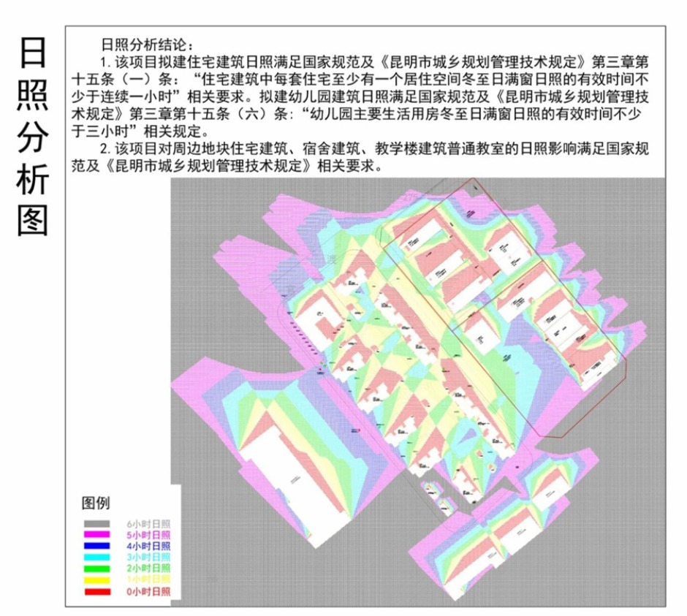Select the green 2小时日照 legend swatch

96,568
